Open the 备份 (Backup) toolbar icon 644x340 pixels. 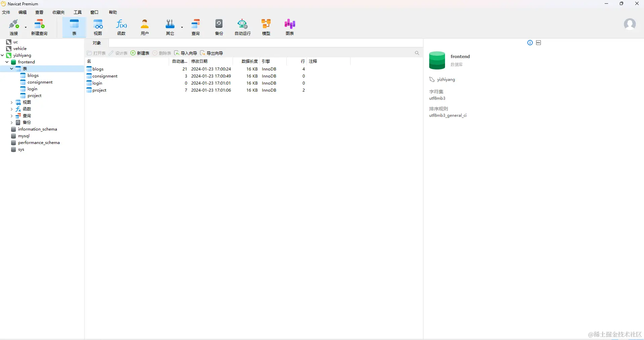point(219,27)
